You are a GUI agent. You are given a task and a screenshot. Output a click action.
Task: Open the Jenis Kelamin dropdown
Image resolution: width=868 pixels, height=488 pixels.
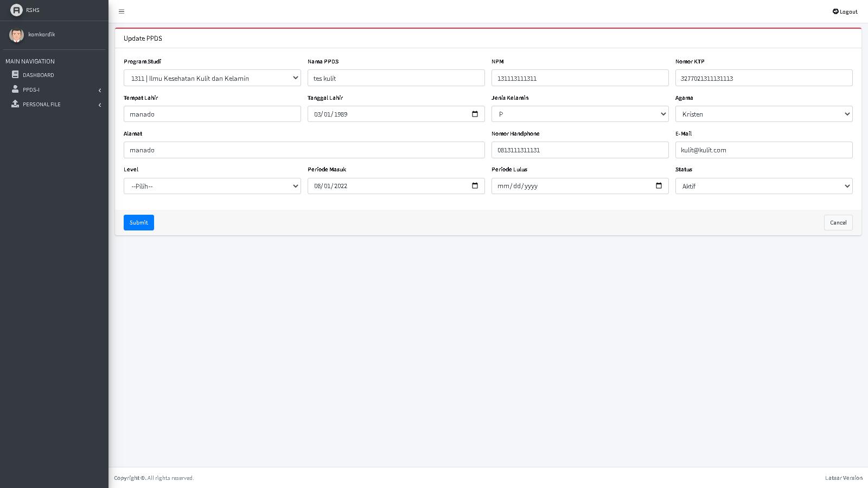580,114
